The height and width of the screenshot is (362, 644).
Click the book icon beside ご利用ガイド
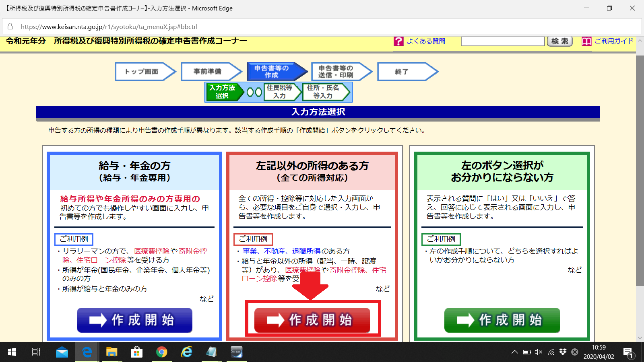click(586, 41)
